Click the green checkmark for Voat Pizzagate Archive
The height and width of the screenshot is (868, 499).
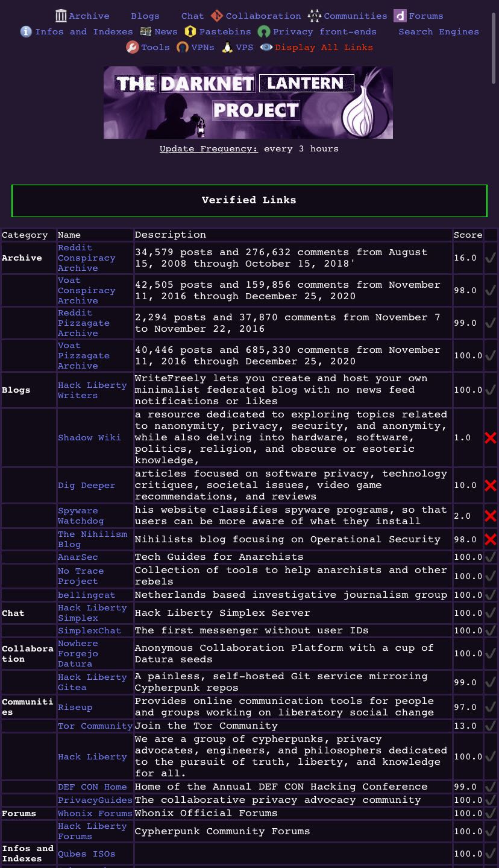point(491,355)
